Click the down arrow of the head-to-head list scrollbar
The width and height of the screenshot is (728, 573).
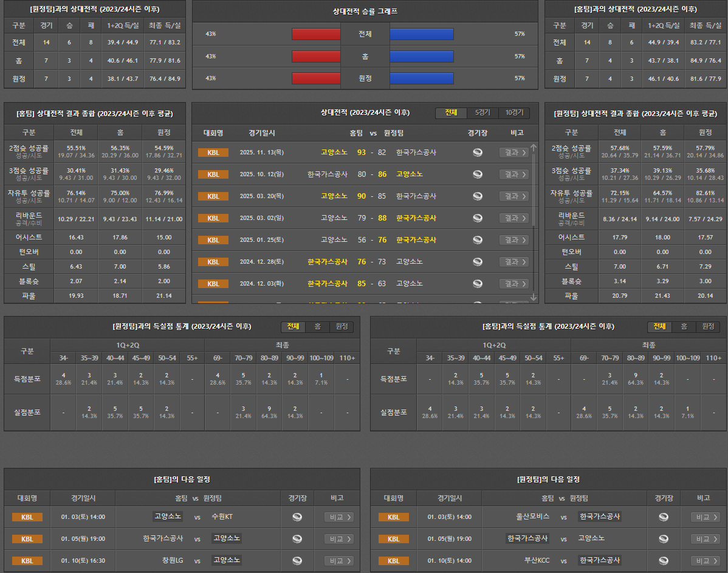(x=534, y=297)
